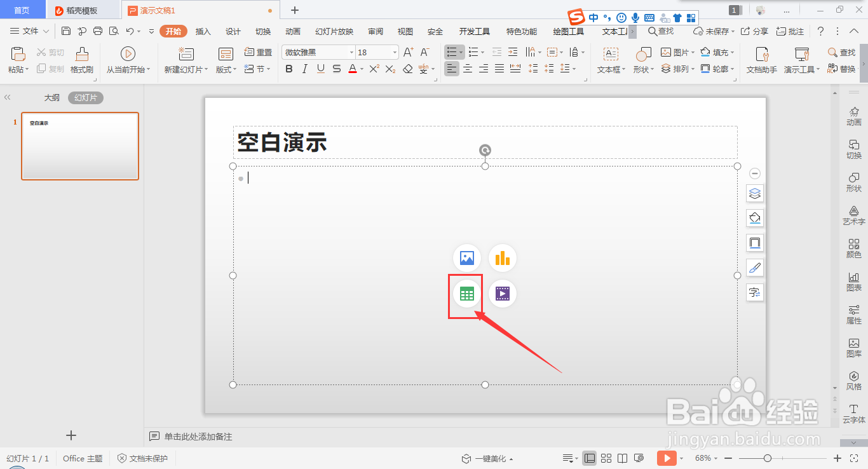Click the insert media placeholder icon

(x=503, y=293)
